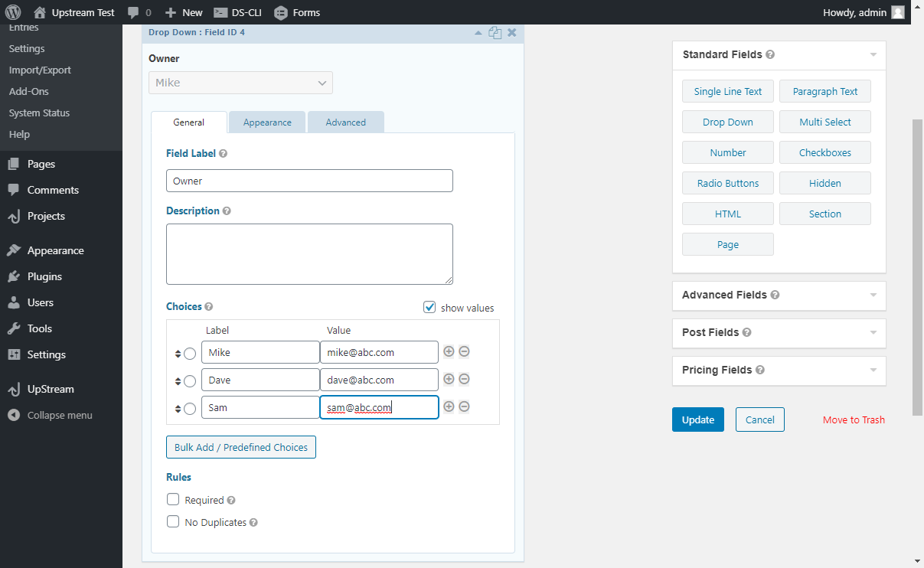The height and width of the screenshot is (568, 924).
Task: Click the Move to Trash link
Action: tap(854, 419)
